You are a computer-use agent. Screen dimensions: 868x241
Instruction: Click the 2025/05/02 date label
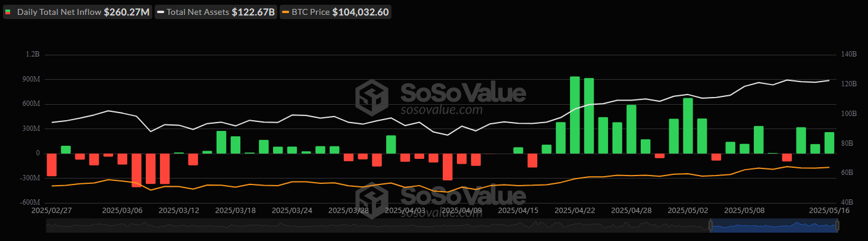point(688,211)
